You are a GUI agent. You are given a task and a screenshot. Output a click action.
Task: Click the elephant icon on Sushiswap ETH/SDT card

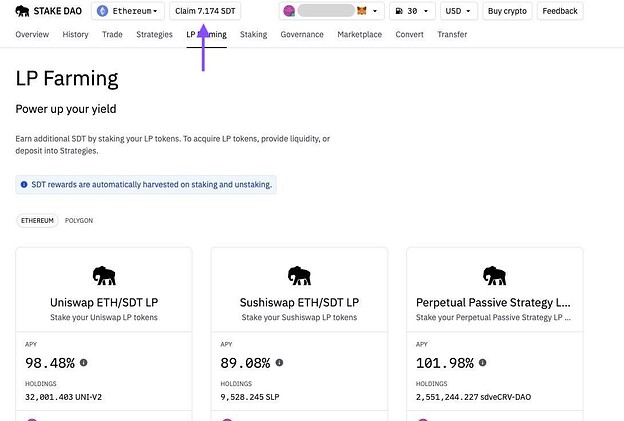299,275
